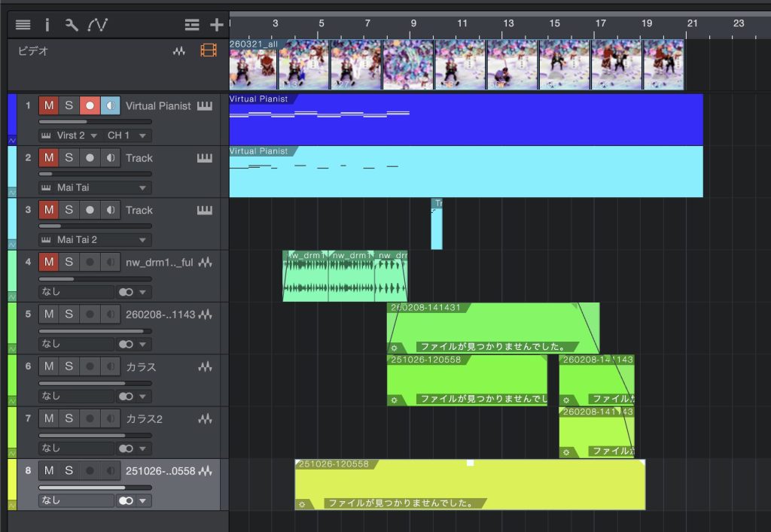Click the add track plus icon
The height and width of the screenshot is (532, 771).
[x=216, y=25]
